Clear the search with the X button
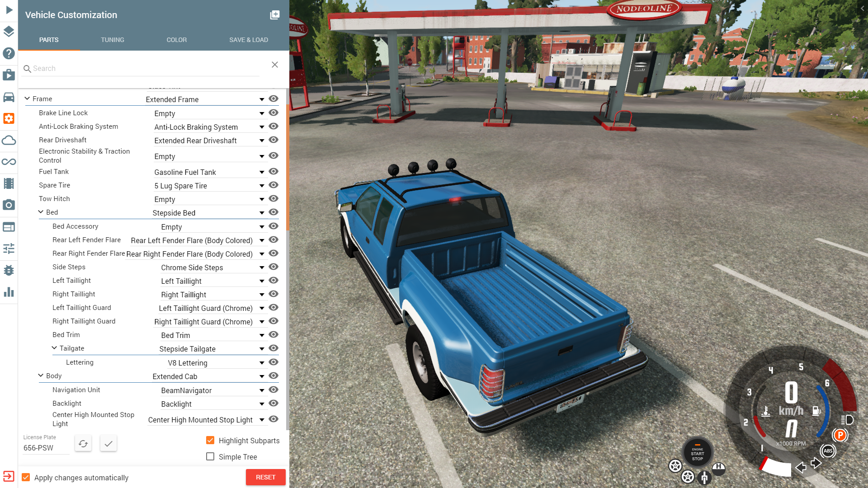This screenshot has width=868, height=488. (x=275, y=65)
